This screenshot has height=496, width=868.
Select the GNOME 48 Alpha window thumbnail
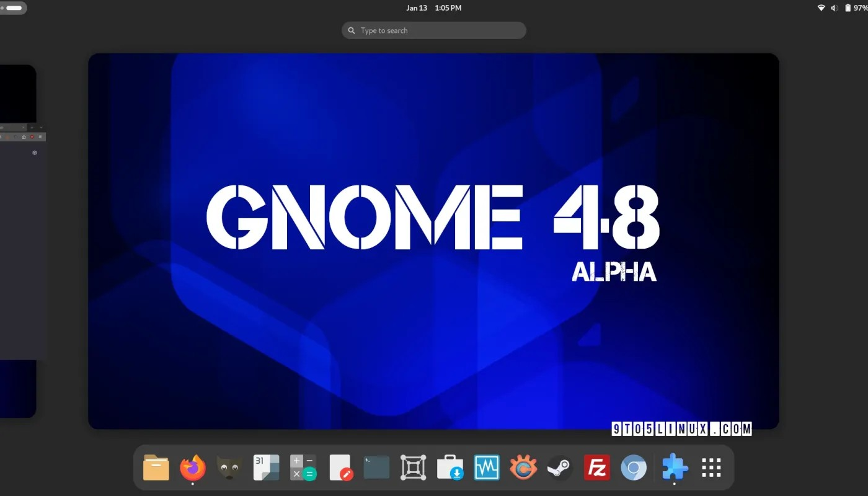pos(433,241)
